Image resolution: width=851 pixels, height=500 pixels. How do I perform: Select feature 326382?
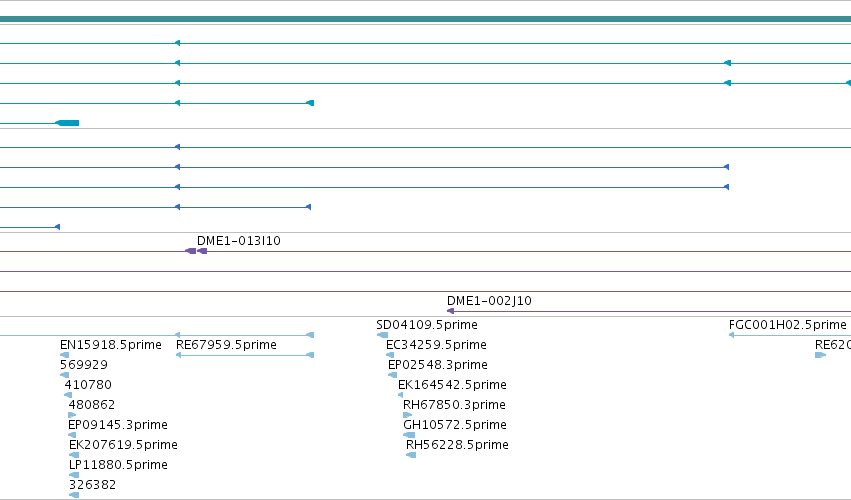(x=92, y=485)
